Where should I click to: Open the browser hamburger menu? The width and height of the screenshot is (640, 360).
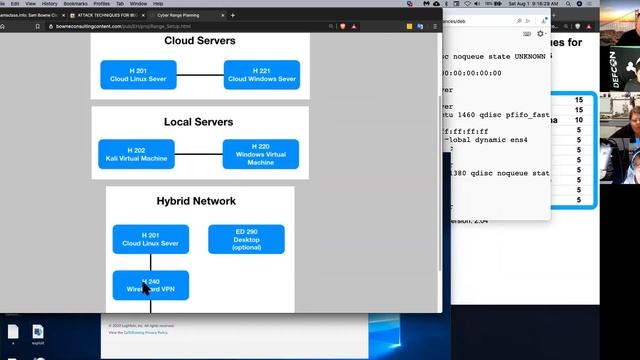(435, 26)
